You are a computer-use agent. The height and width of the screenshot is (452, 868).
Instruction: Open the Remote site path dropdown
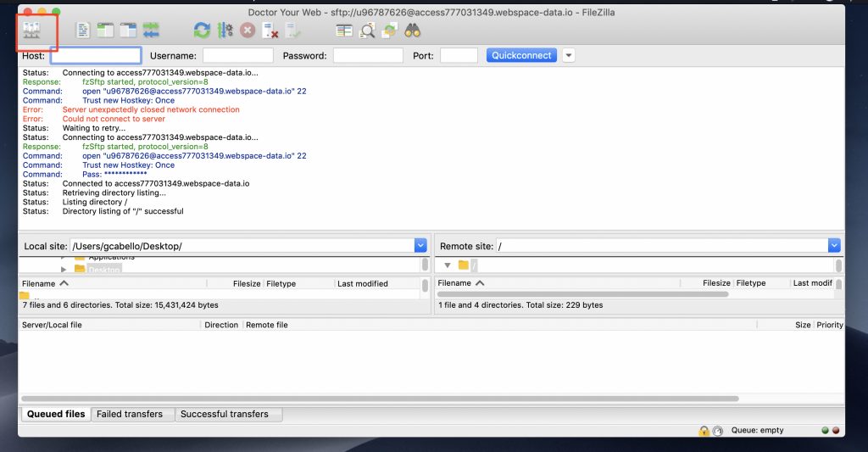(834, 245)
